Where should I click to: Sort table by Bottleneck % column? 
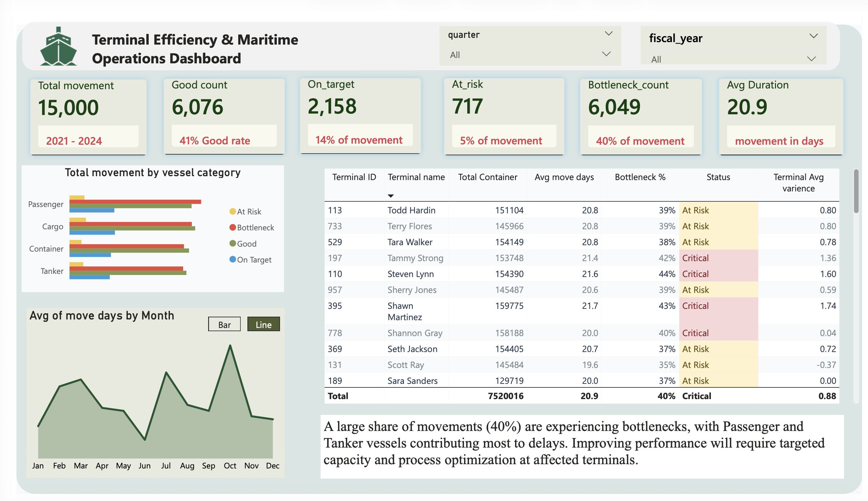[x=640, y=177]
